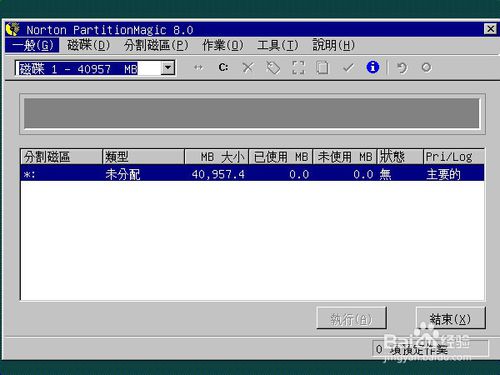500x375 pixels.
Task: Close the Norton PartitionMagic window
Action: pos(490,29)
